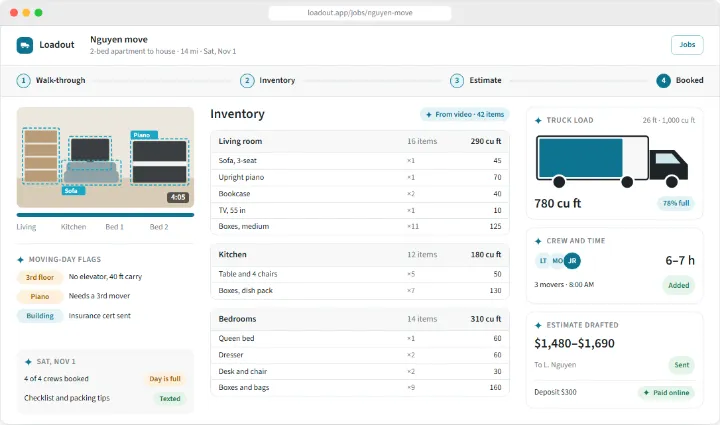Select the Desk and chair row
This screenshot has width=720, height=425.
pos(360,371)
